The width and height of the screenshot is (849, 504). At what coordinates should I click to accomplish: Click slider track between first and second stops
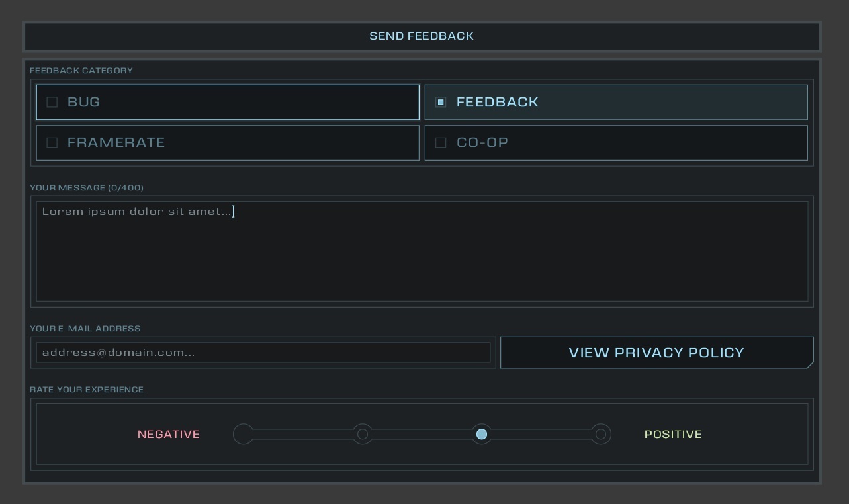[303, 435]
